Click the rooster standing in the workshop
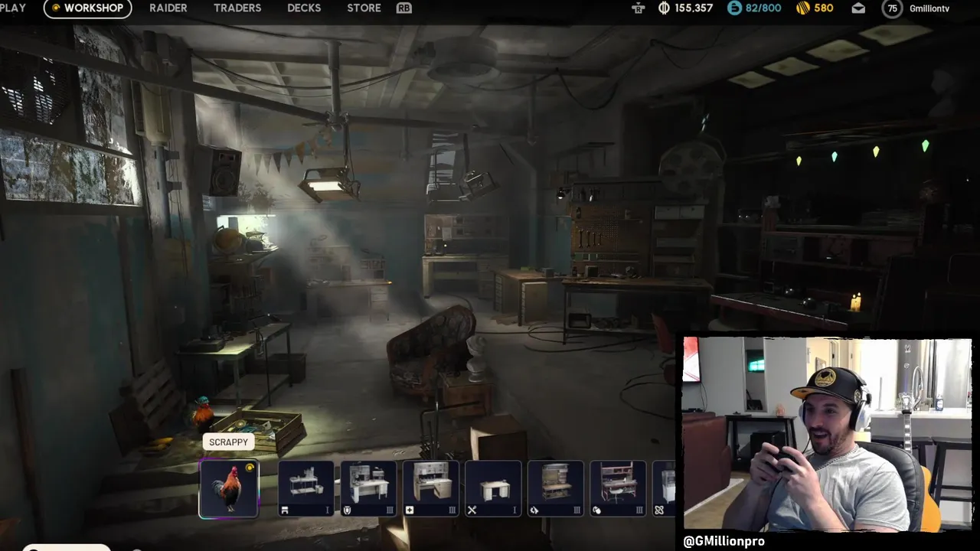The image size is (980, 551). coord(202,413)
